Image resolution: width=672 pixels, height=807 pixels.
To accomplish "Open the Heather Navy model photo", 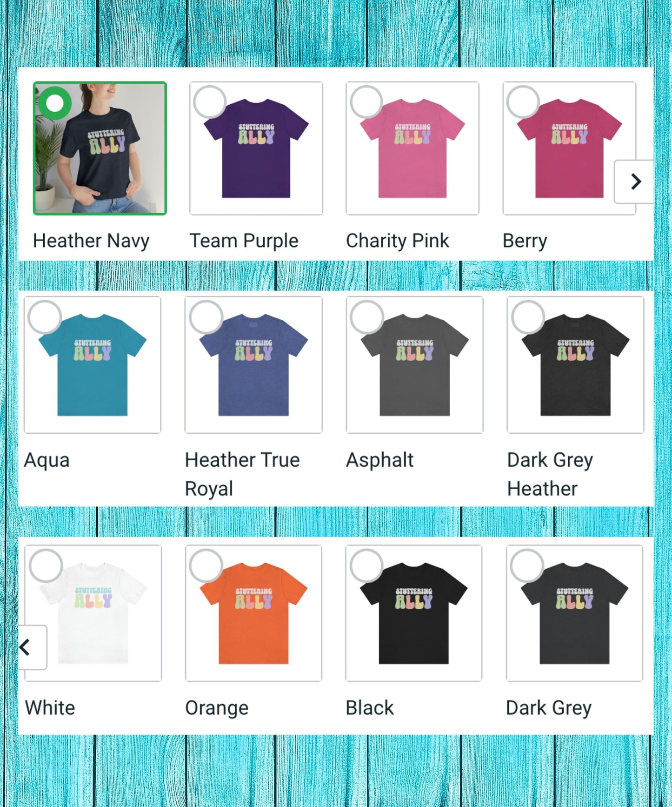I will tap(100, 148).
